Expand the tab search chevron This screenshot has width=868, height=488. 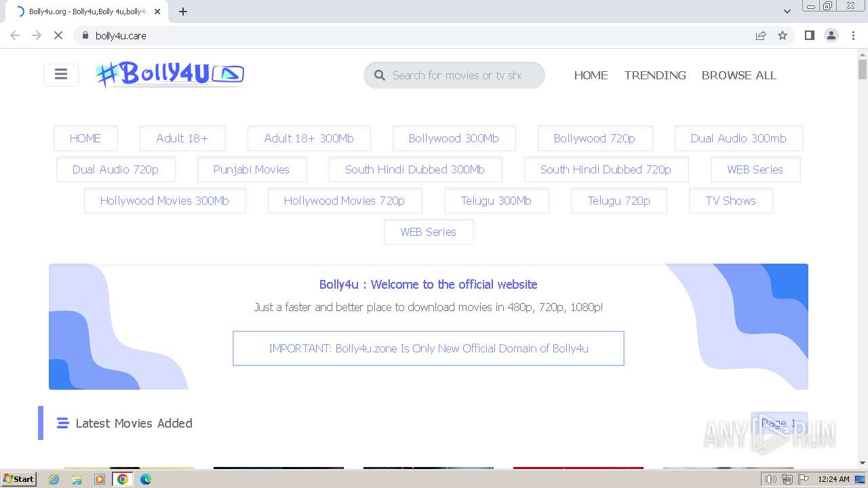[787, 12]
